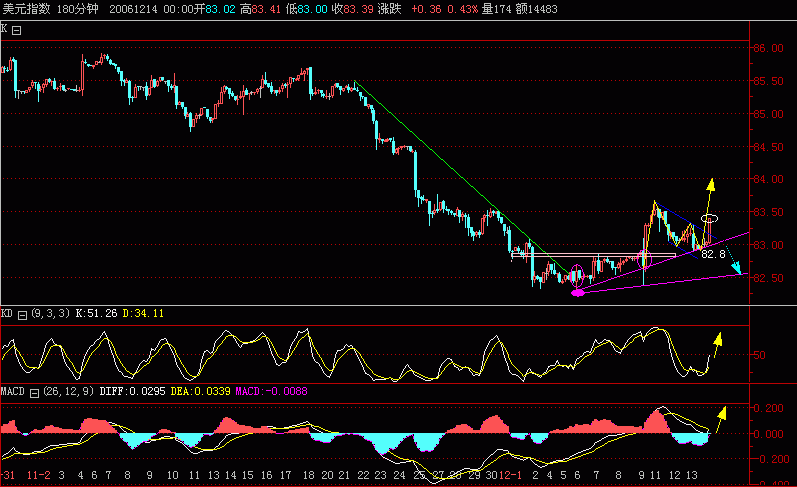Click the change percent 0.43%
The image size is (797, 487).
463,9
